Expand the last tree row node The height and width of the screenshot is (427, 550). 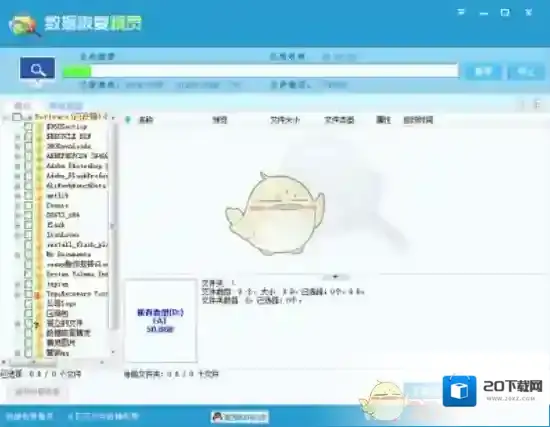click(18, 353)
